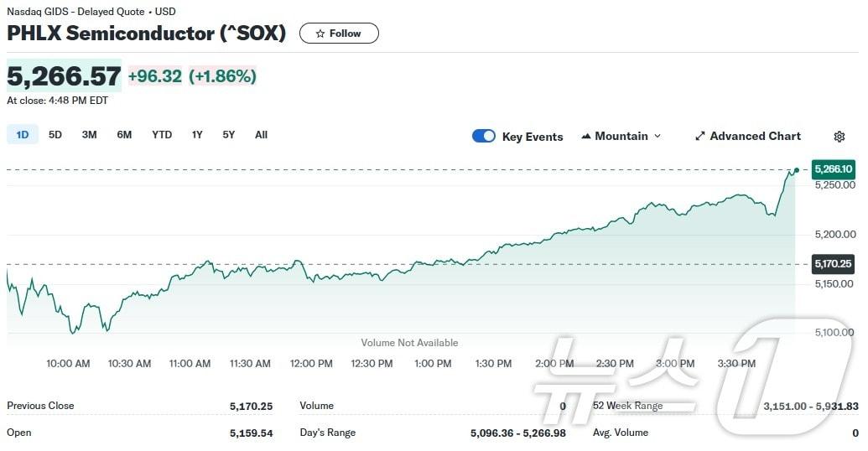Switch to the 5D range tab

[55, 134]
